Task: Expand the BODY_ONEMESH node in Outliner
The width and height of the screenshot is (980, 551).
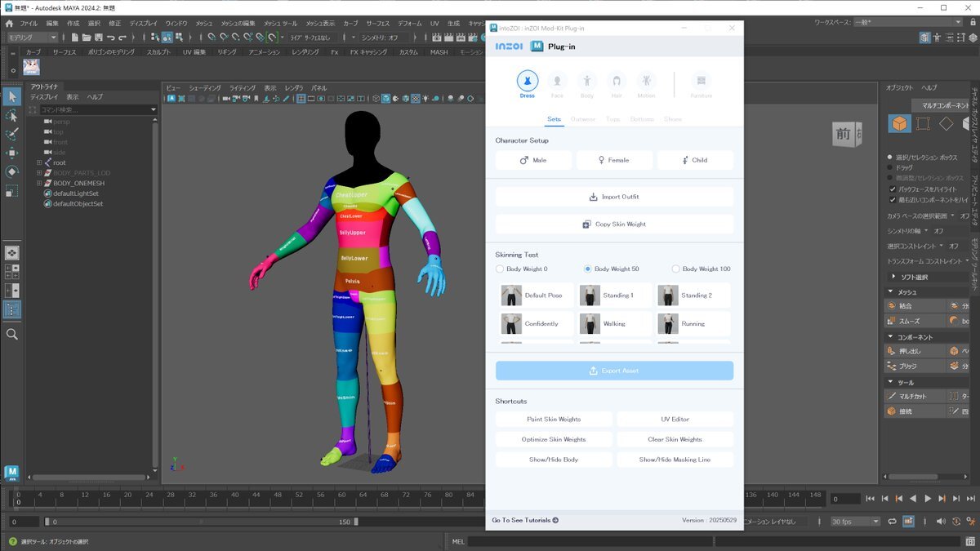Action: pyautogui.click(x=38, y=183)
